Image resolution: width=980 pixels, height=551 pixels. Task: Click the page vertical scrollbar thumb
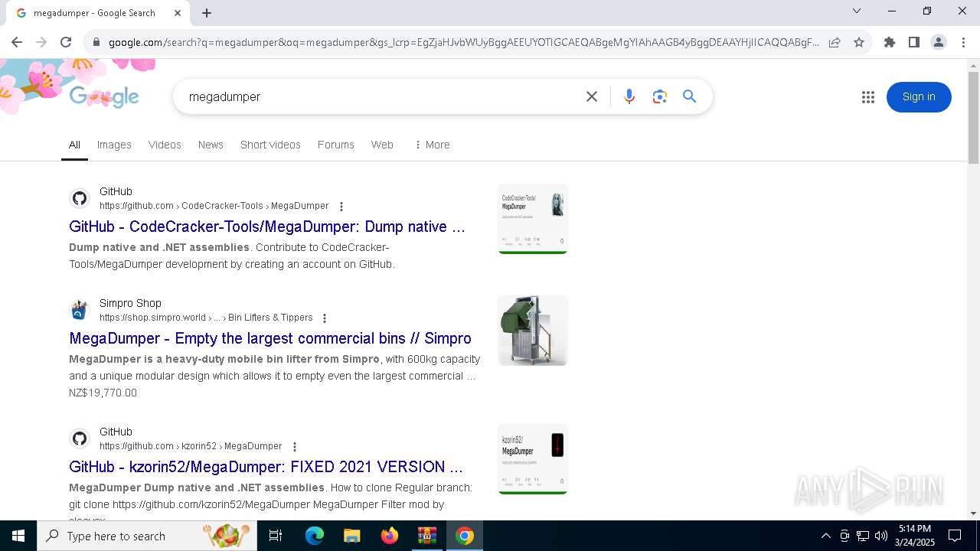973,117
